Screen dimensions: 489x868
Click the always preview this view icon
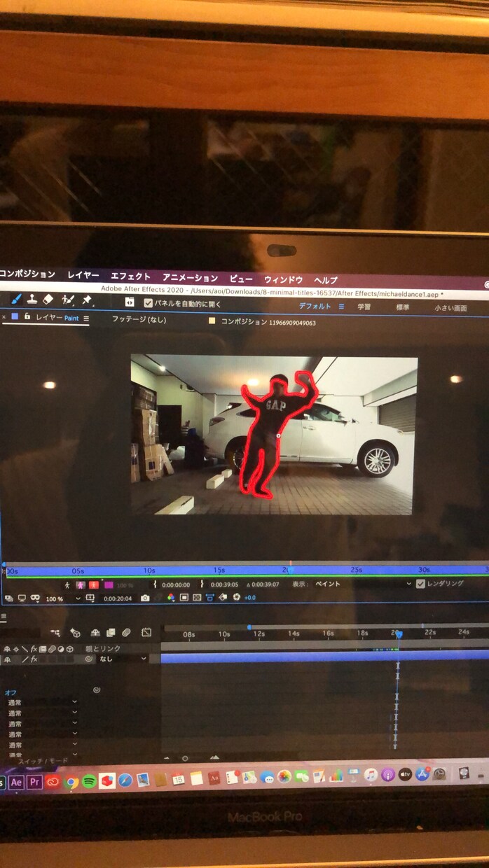pos(8,599)
